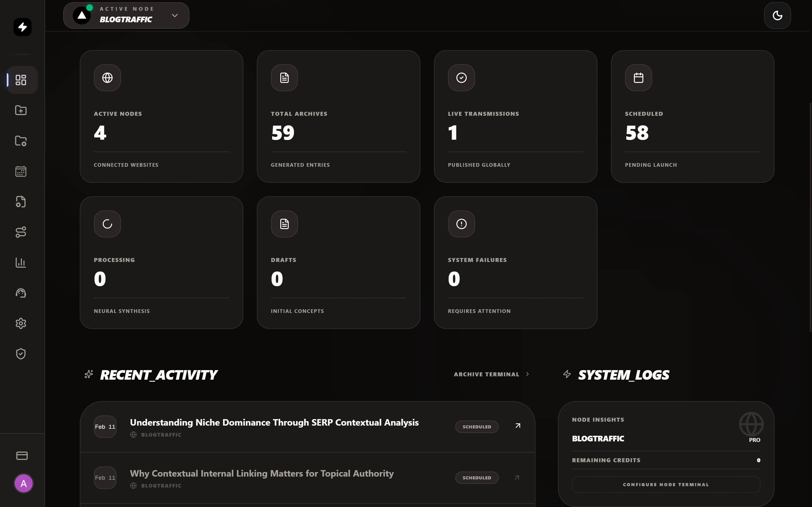Open the workflow connections icon

click(21, 232)
